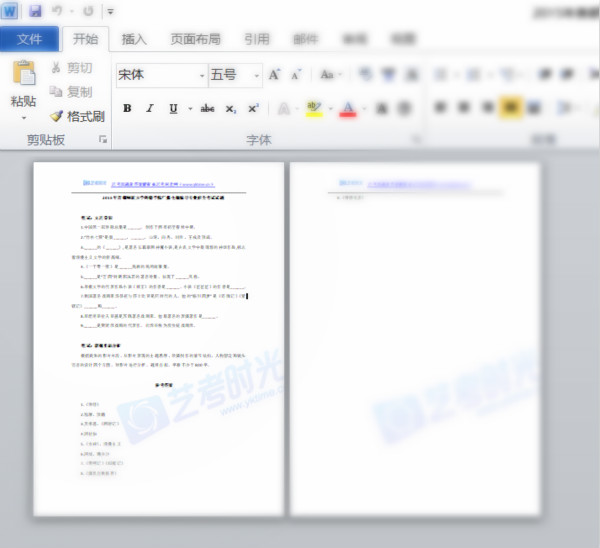Click the Underline U button
600x548 pixels.
click(173, 108)
